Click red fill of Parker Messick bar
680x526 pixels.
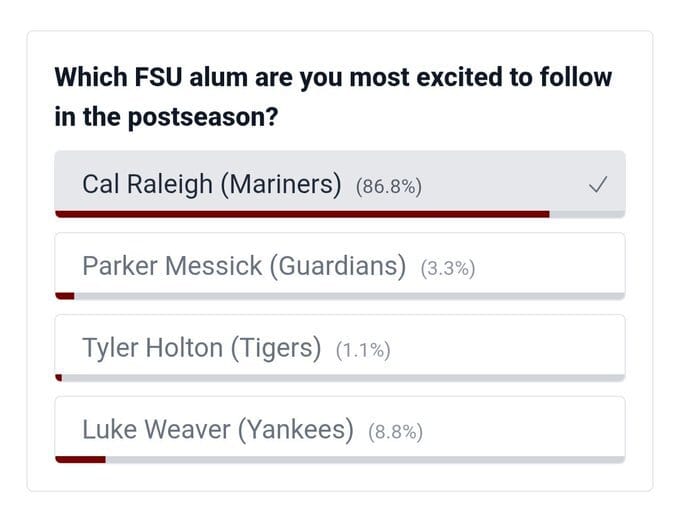click(x=65, y=295)
